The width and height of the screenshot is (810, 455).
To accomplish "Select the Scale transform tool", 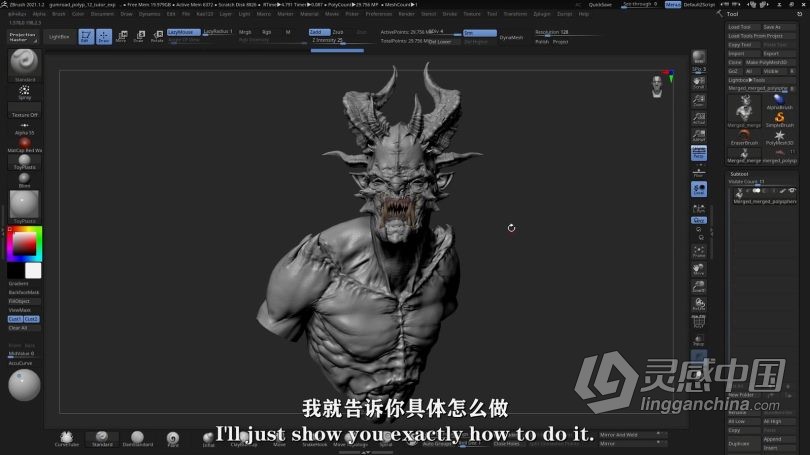I will (x=139, y=36).
